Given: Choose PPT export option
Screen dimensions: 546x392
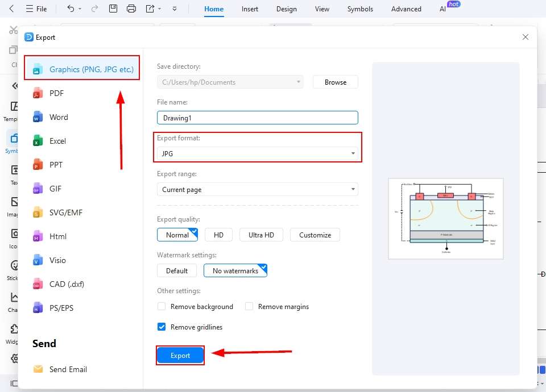Looking at the screenshot, I should (x=56, y=165).
